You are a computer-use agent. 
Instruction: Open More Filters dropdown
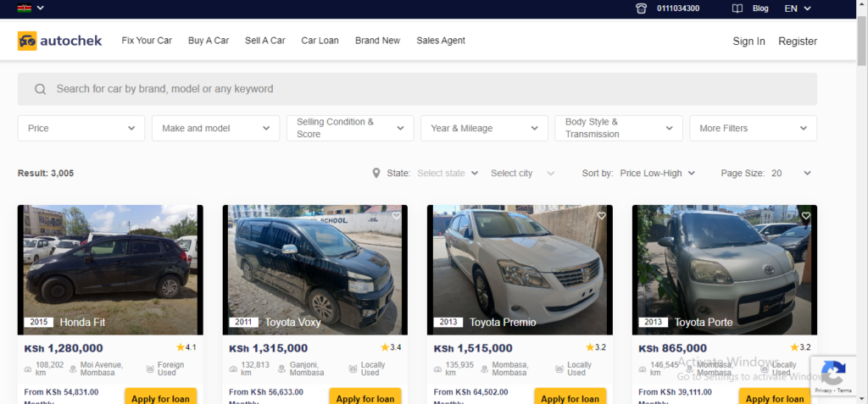point(754,128)
